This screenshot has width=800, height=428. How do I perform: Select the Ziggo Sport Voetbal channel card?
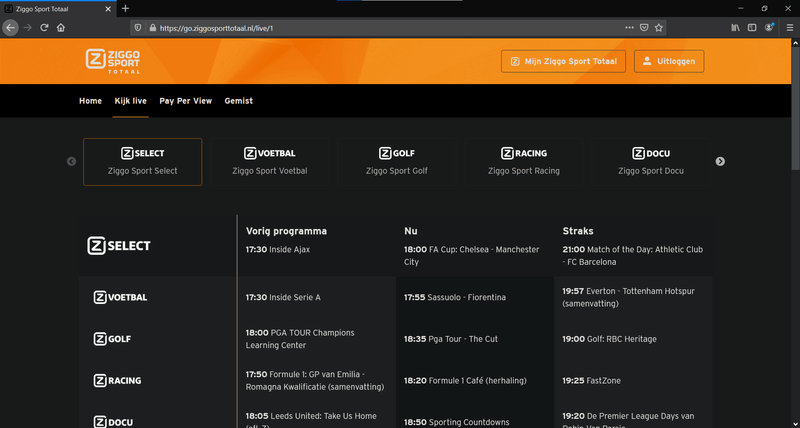(269, 162)
